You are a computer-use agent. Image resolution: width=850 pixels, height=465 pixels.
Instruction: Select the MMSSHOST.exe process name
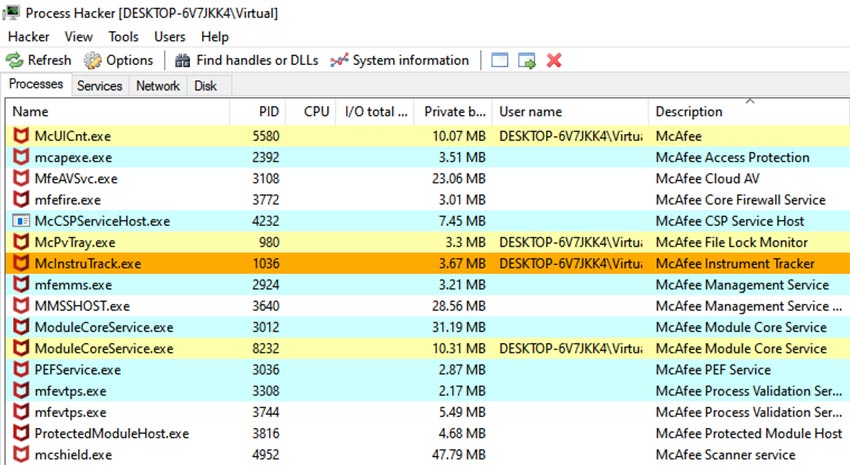[82, 306]
